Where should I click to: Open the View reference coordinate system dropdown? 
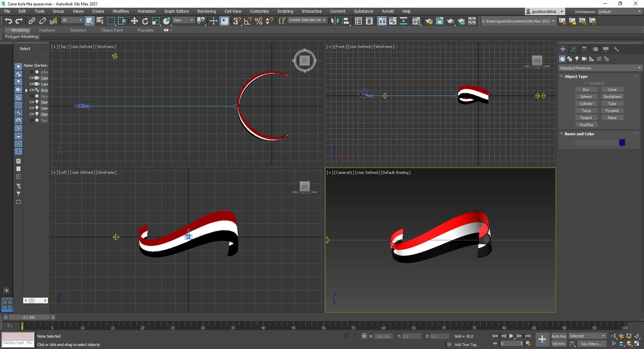click(x=183, y=20)
